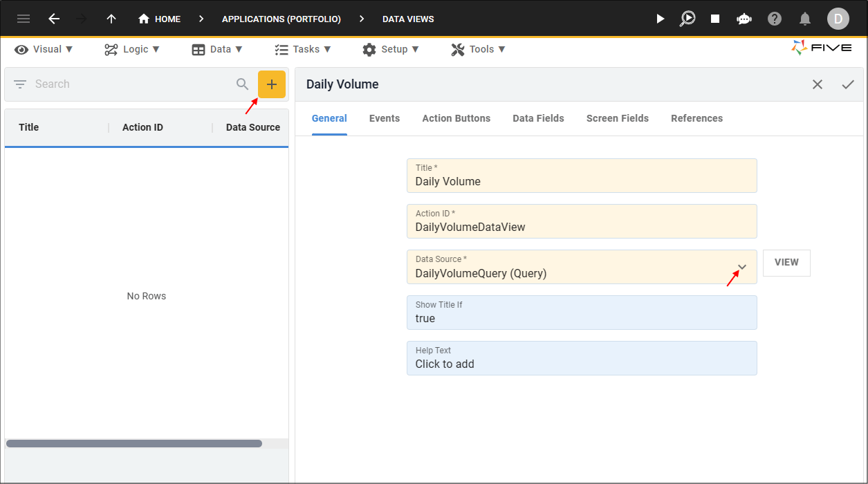
Task: Click the run with inspector icon
Action: [x=687, y=19]
